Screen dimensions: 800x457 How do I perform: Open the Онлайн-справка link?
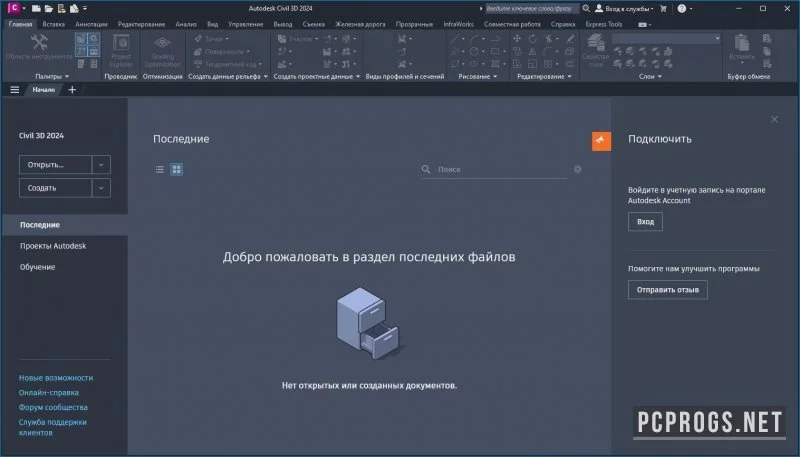point(49,393)
